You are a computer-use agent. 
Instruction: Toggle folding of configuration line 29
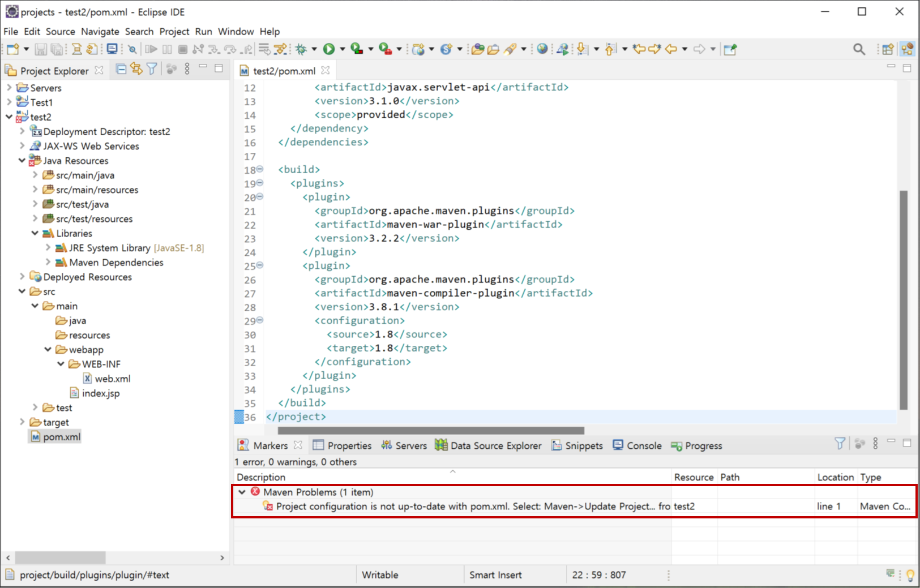(x=260, y=320)
